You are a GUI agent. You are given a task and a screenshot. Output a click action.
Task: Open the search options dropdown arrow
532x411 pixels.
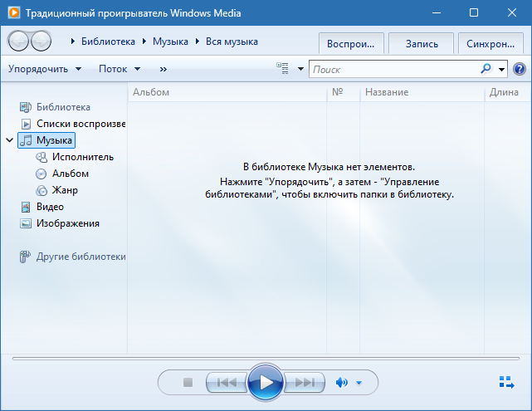coord(501,70)
